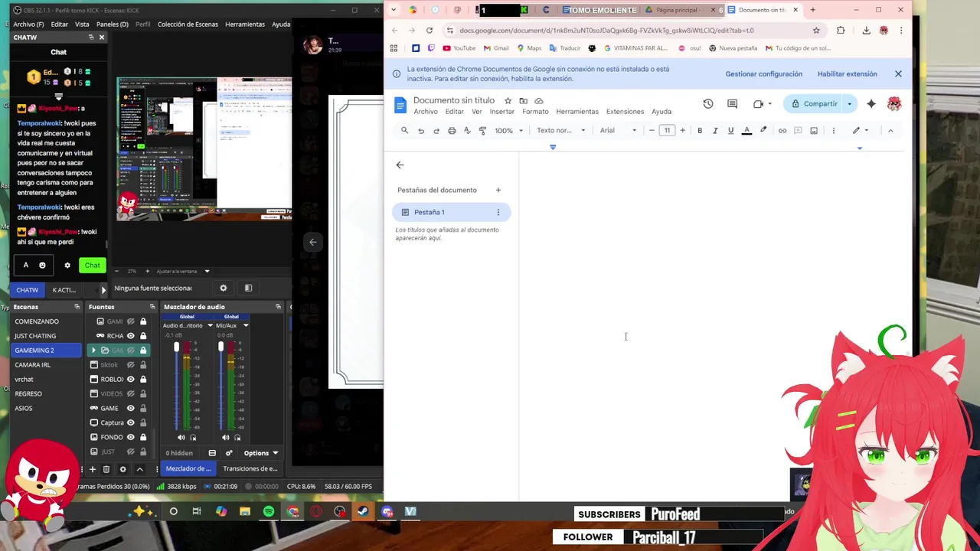Open the Mic/Aux dropdown arrow
The height and width of the screenshot is (551, 980).
coord(246,325)
